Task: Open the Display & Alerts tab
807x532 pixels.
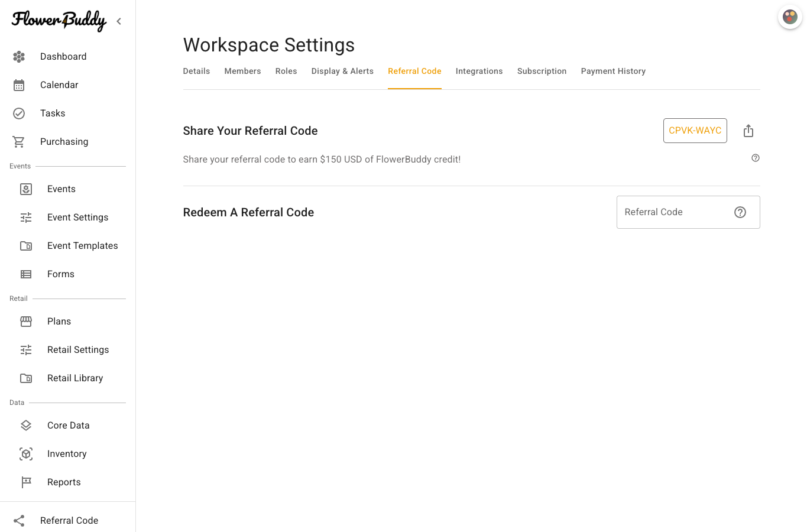Action: [x=342, y=71]
